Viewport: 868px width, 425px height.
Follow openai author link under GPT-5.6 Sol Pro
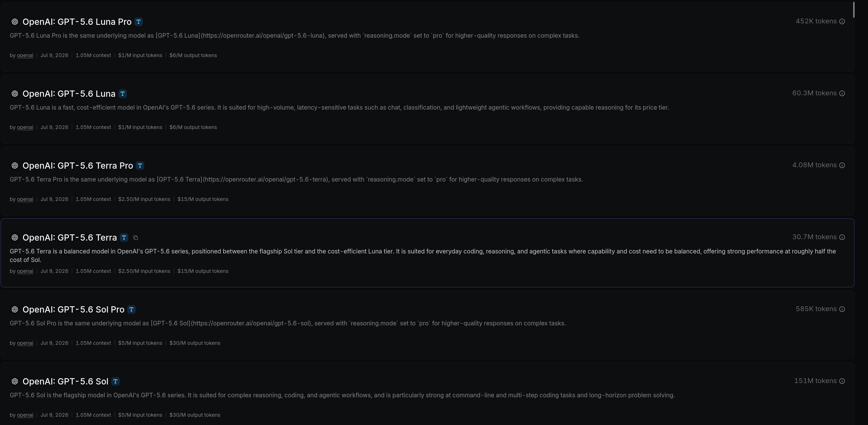point(25,343)
